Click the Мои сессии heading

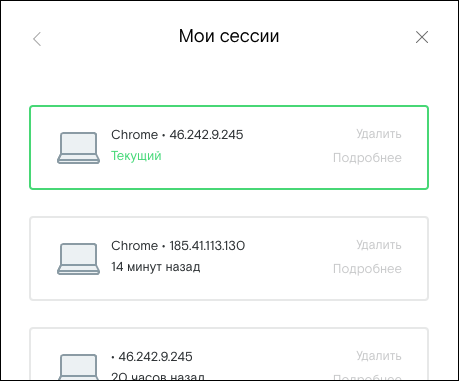[x=229, y=36]
